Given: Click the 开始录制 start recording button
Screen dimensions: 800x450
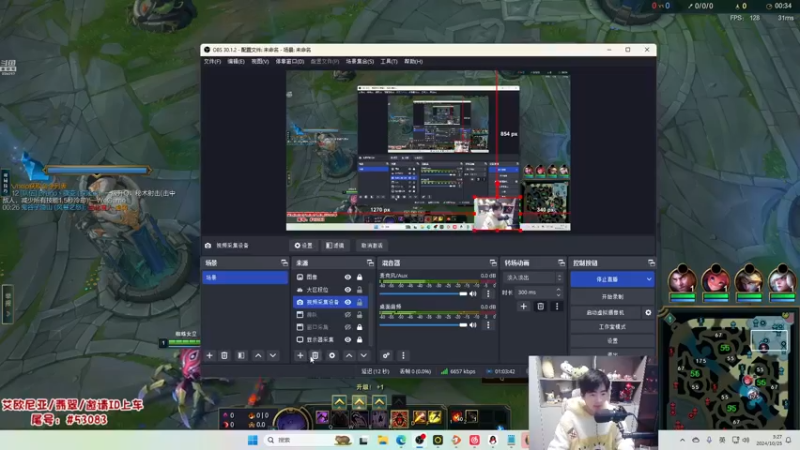Looking at the screenshot, I should (x=612, y=296).
